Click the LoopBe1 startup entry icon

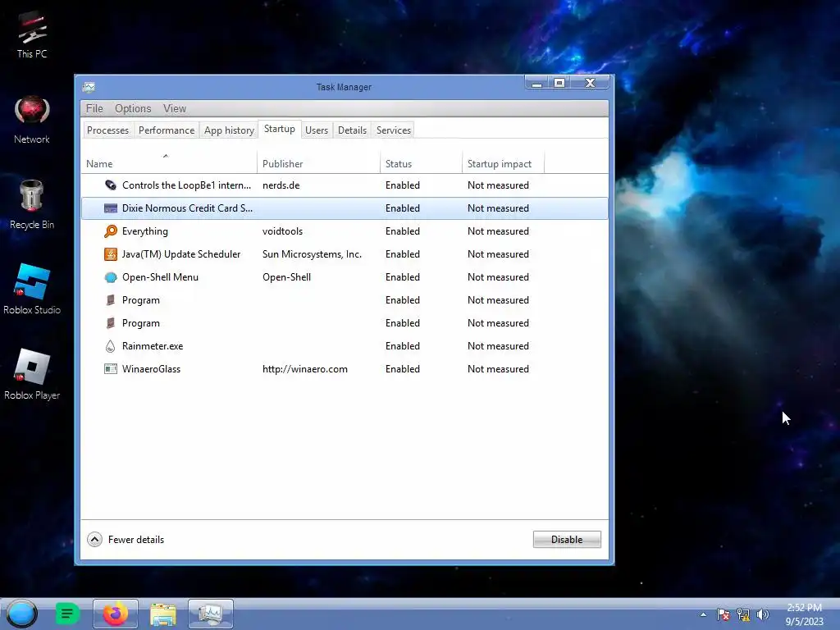click(x=111, y=185)
